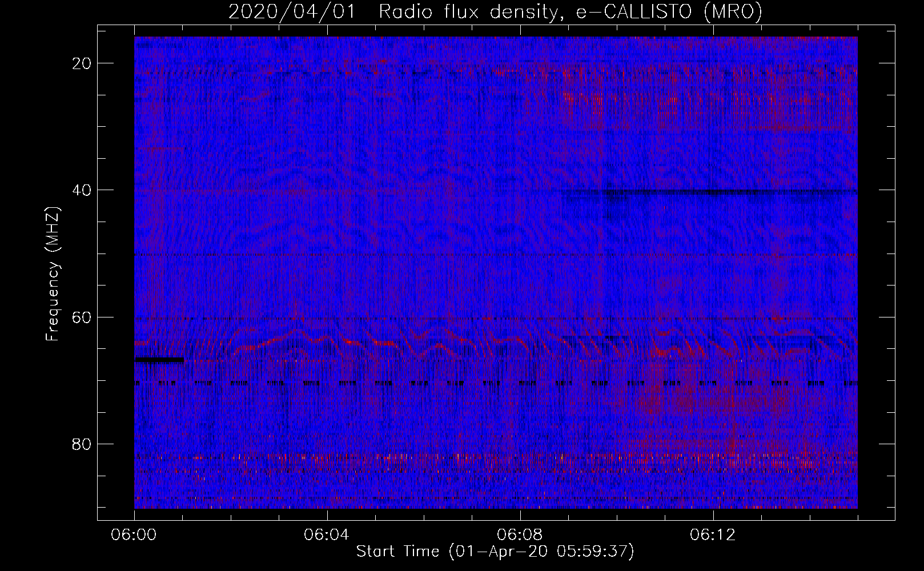Click the 'Frequency (MHZ)' axis label
This screenshot has height=571, width=924.
pyautogui.click(x=53, y=274)
